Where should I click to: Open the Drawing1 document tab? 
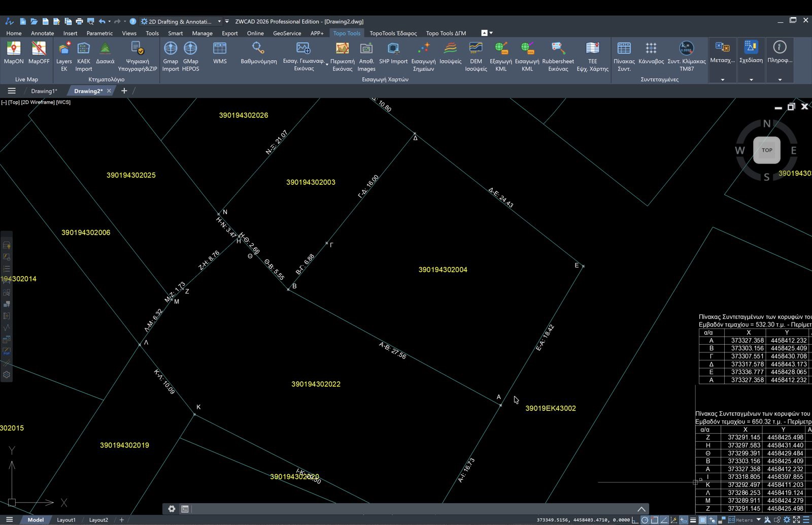(x=44, y=91)
